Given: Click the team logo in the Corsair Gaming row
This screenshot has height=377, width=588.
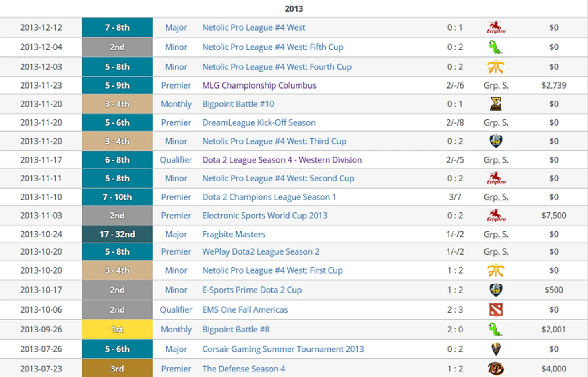Looking at the screenshot, I should click(x=496, y=349).
